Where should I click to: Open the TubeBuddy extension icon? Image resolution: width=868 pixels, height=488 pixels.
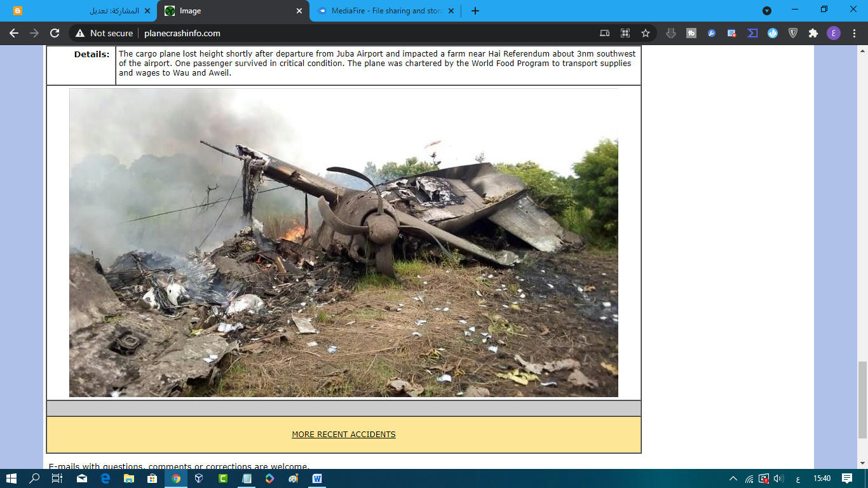click(x=691, y=33)
